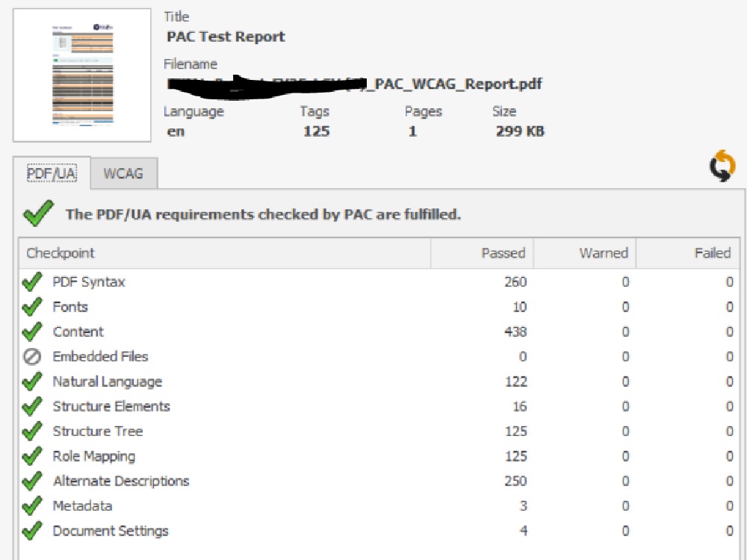Click the Alternate Descriptions passed value 250
Screen dimensions: 747x560
pos(515,481)
